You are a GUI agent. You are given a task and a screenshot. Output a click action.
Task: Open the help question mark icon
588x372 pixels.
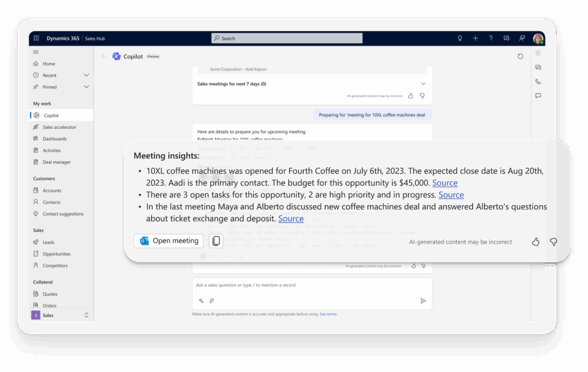(x=490, y=39)
